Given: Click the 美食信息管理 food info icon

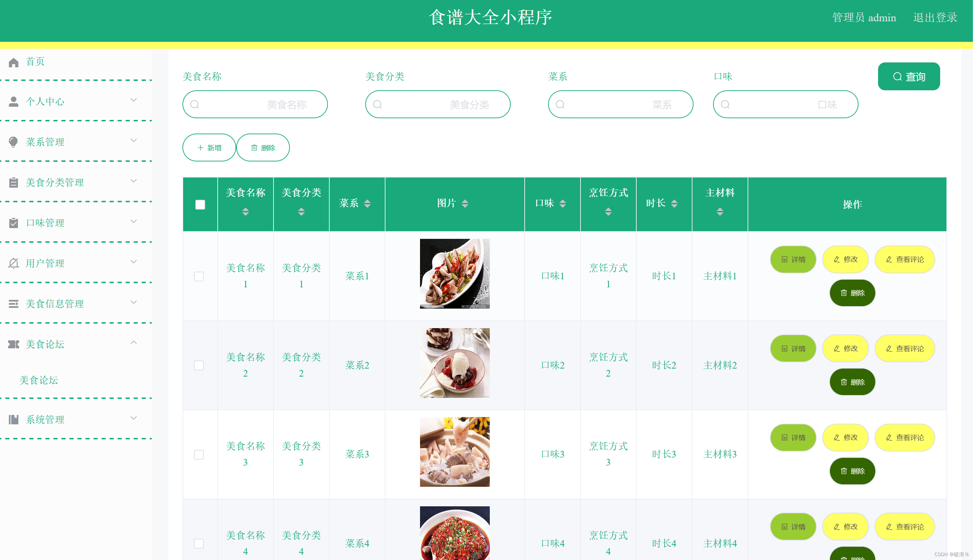Looking at the screenshot, I should point(13,303).
